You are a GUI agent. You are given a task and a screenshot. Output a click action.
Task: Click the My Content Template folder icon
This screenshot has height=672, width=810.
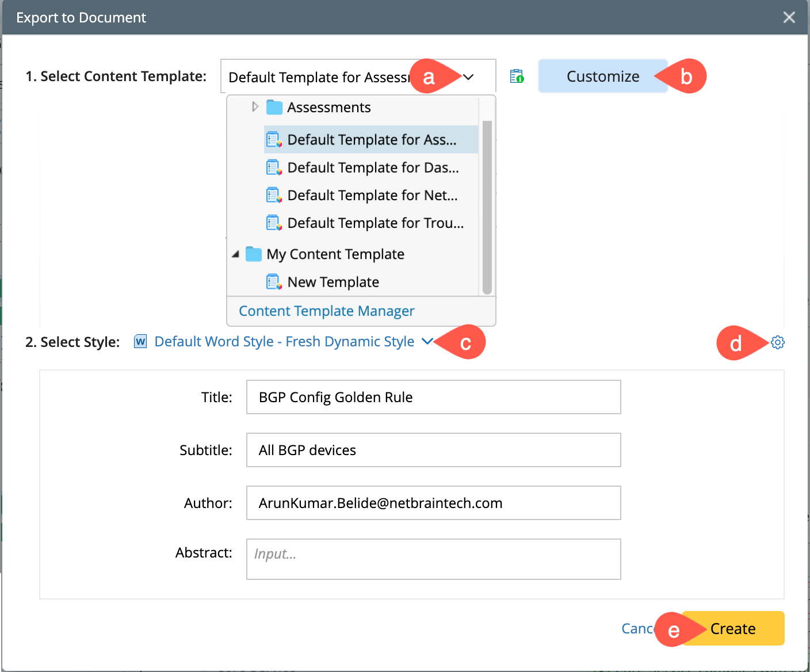pyautogui.click(x=254, y=254)
